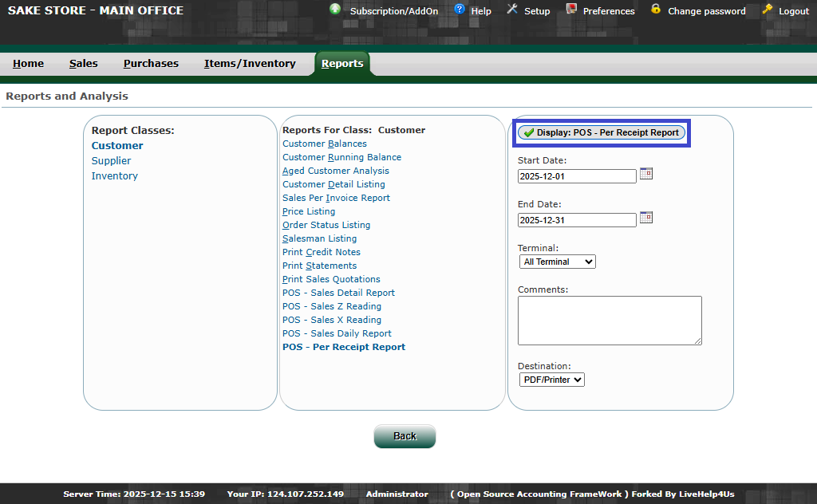Click the Change password lock icon

click(656, 10)
